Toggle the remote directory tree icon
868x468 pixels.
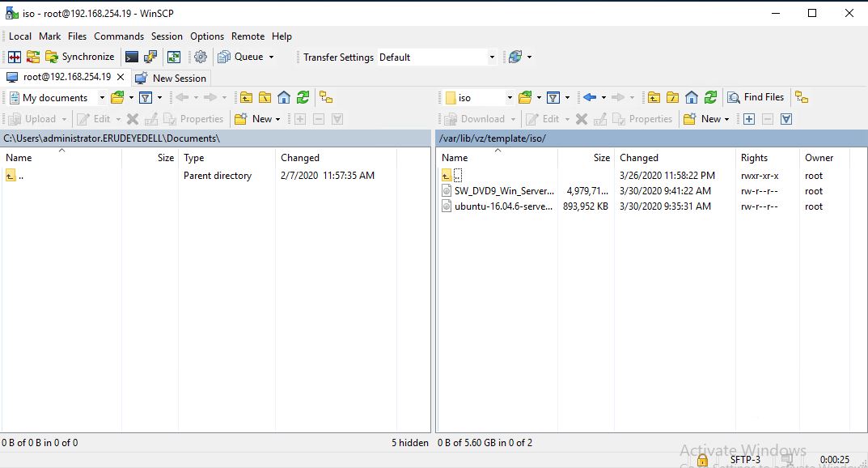(802, 97)
